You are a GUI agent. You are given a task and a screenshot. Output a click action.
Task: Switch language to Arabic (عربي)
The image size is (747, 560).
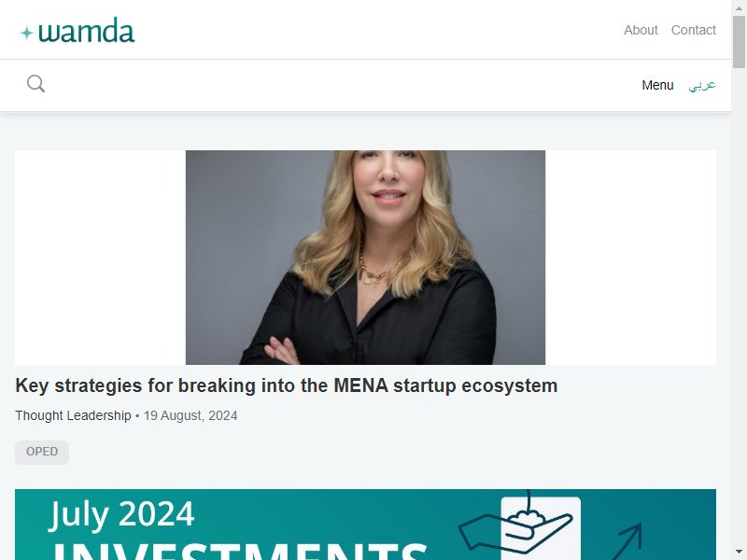702,85
